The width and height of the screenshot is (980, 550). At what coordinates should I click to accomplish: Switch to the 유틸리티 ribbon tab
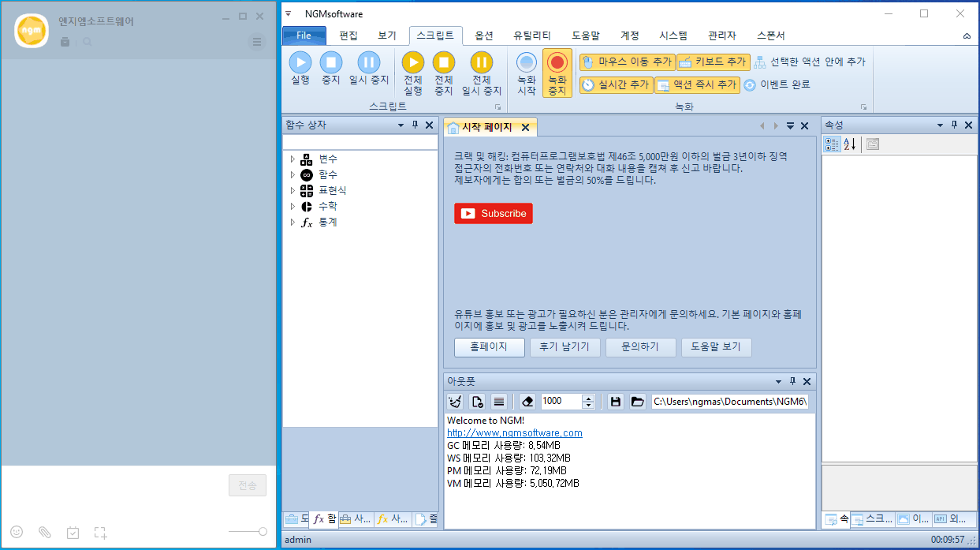(532, 36)
